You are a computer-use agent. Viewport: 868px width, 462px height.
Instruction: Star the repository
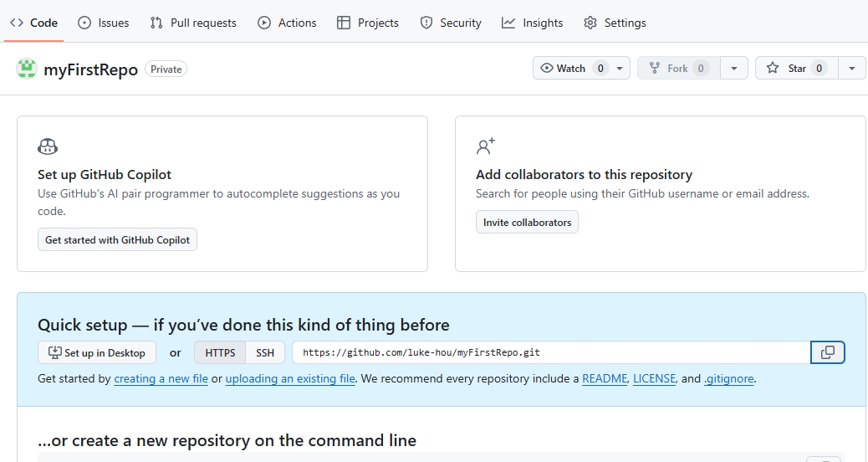(x=797, y=68)
